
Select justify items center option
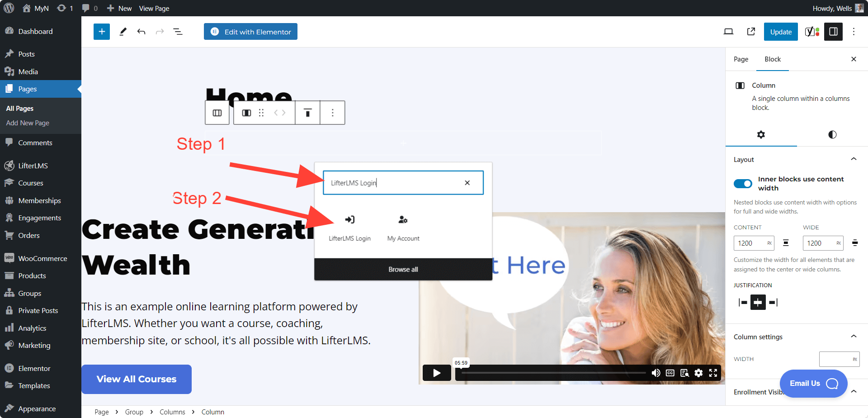758,302
